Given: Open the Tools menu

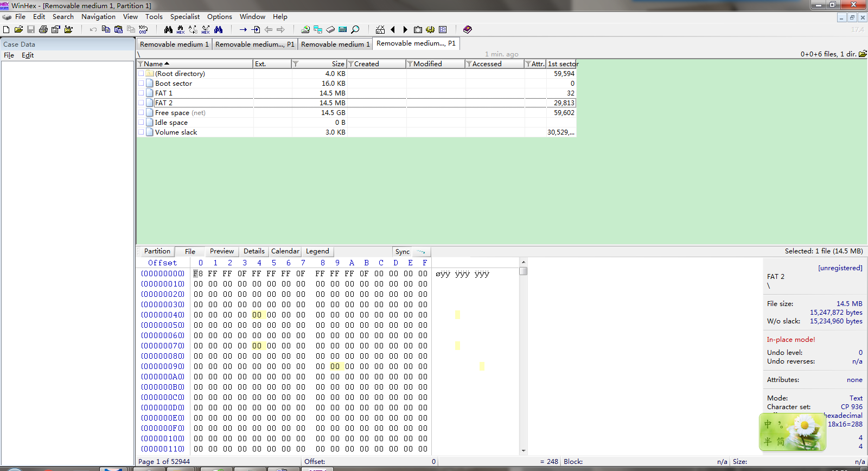Looking at the screenshot, I should click(x=154, y=17).
